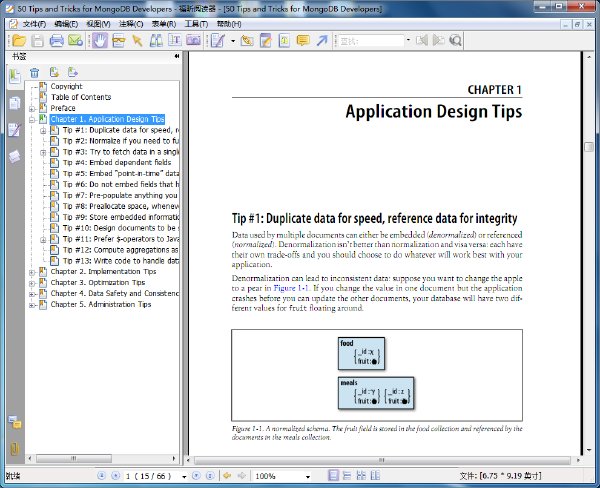This screenshot has height=488, width=600.
Task: Open the 帮助(H) Help menu
Action: [229, 24]
